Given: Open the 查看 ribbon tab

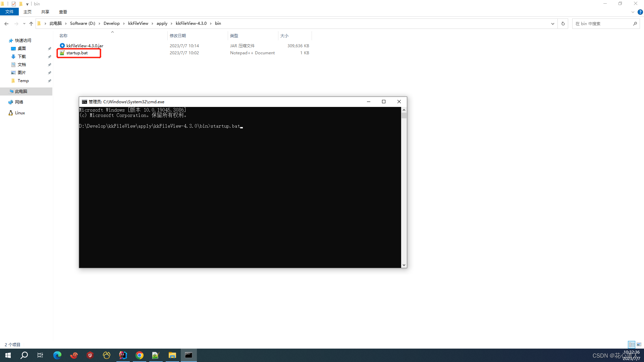Looking at the screenshot, I should pos(63,12).
